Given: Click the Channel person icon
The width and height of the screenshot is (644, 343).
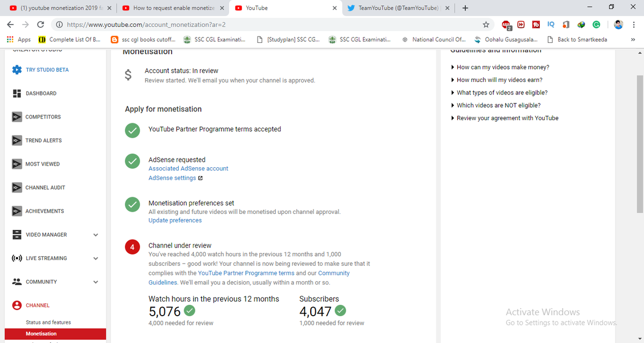Looking at the screenshot, I should point(17,305).
